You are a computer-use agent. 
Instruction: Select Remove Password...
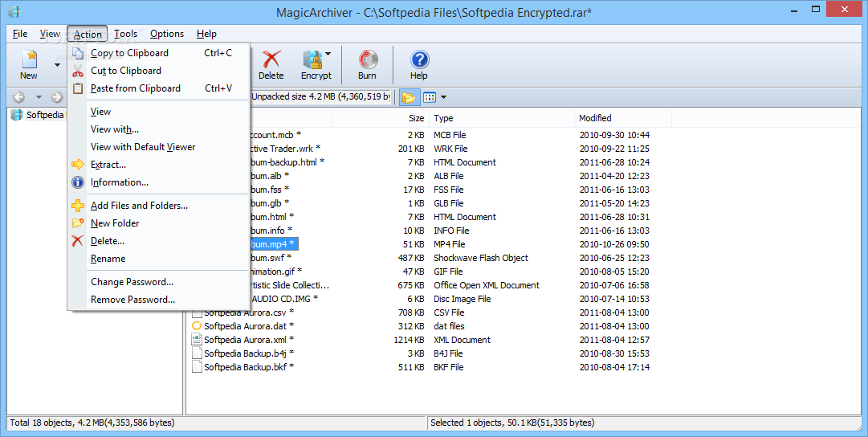[x=160, y=300]
